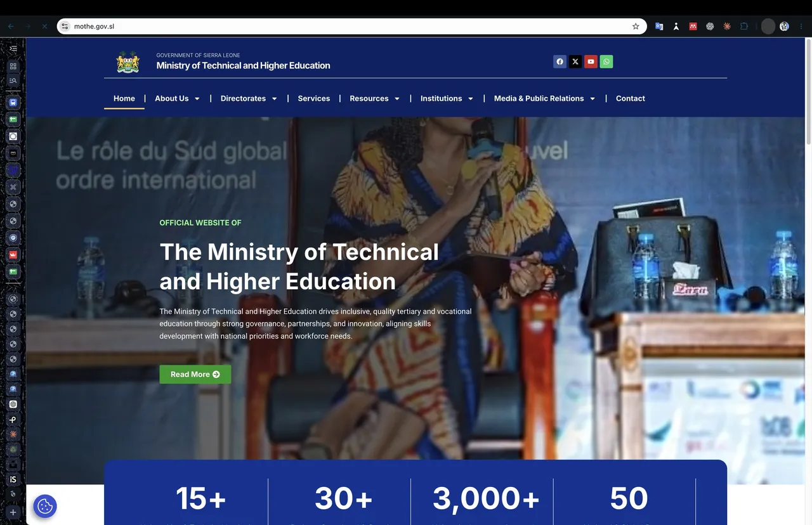Viewport: 812px width, 525px height.
Task: Focus the address bar showing mothe.gov.sl
Action: pyautogui.click(x=352, y=27)
